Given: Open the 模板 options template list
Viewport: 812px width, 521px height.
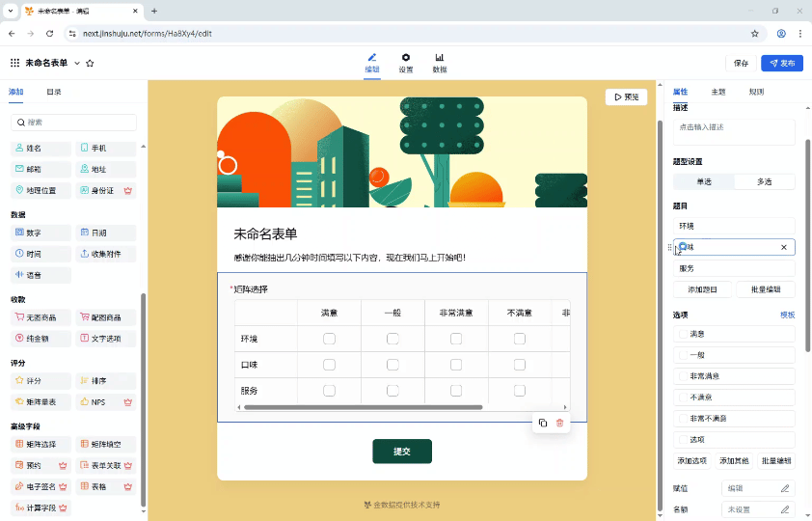Looking at the screenshot, I should tap(787, 315).
